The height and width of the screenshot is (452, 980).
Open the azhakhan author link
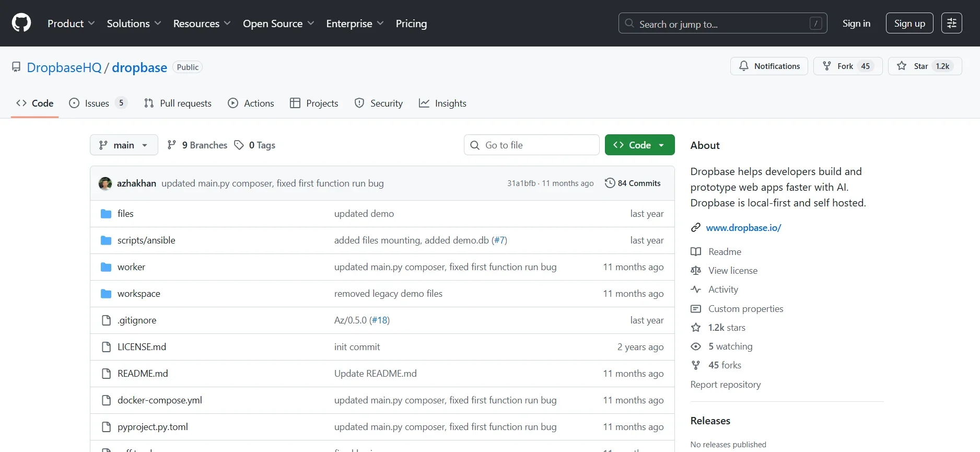pyautogui.click(x=136, y=183)
